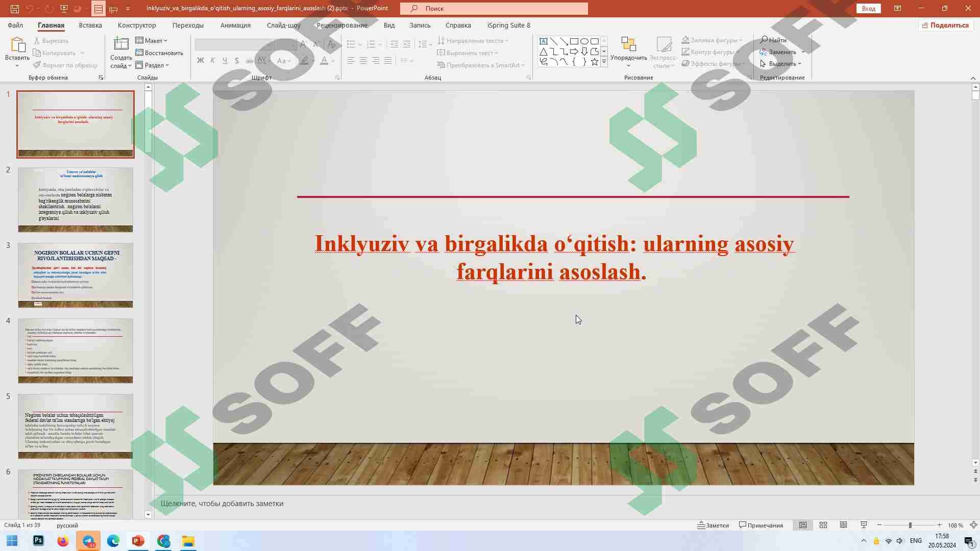Image resolution: width=980 pixels, height=551 pixels.
Task: Open Photoshop from the taskbar
Action: [38, 541]
